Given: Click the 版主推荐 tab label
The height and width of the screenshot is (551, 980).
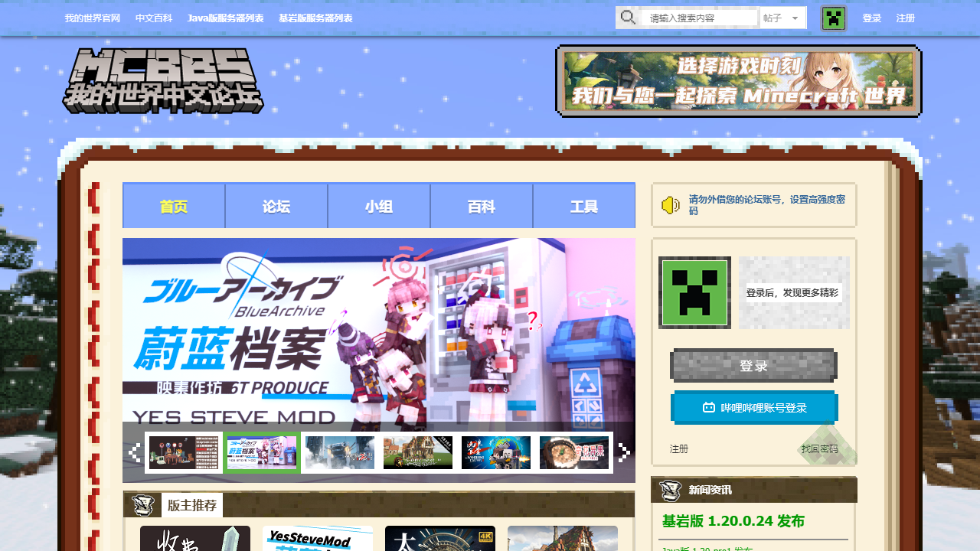Looking at the screenshot, I should coord(192,505).
